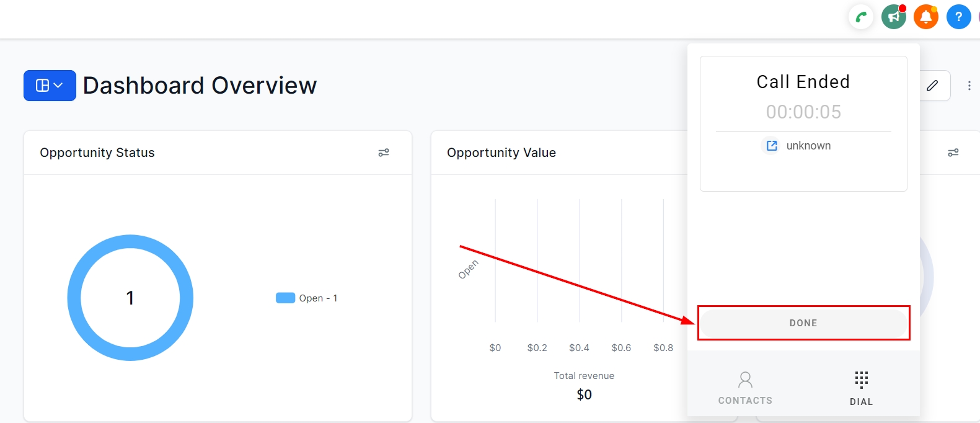
Task: Click the megaphone announcements icon
Action: click(x=894, y=17)
